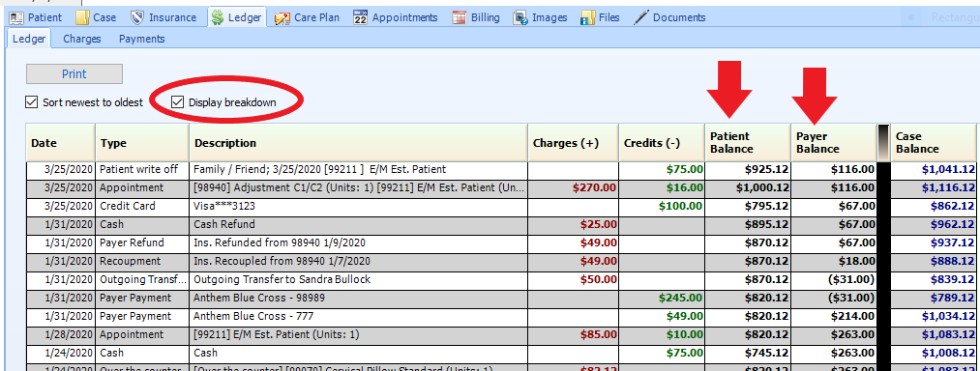Click the $1,041.12 case balance
980x371 pixels.
[948, 169]
